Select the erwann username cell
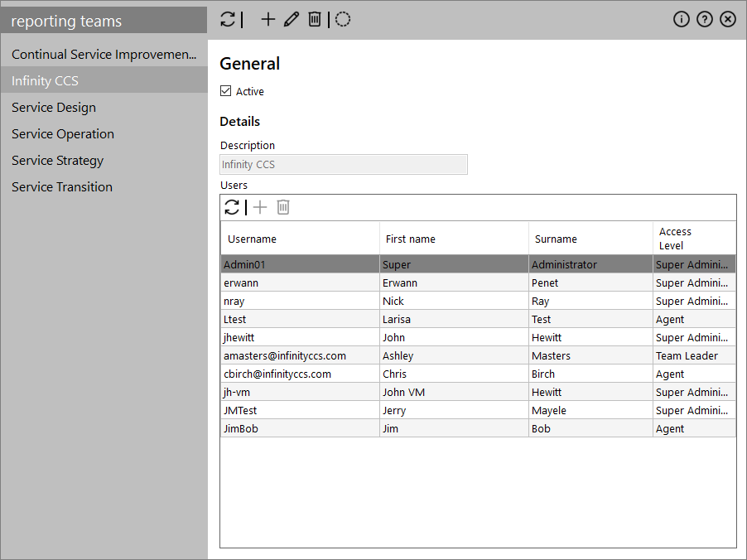This screenshot has height=560, width=747. 300,282
